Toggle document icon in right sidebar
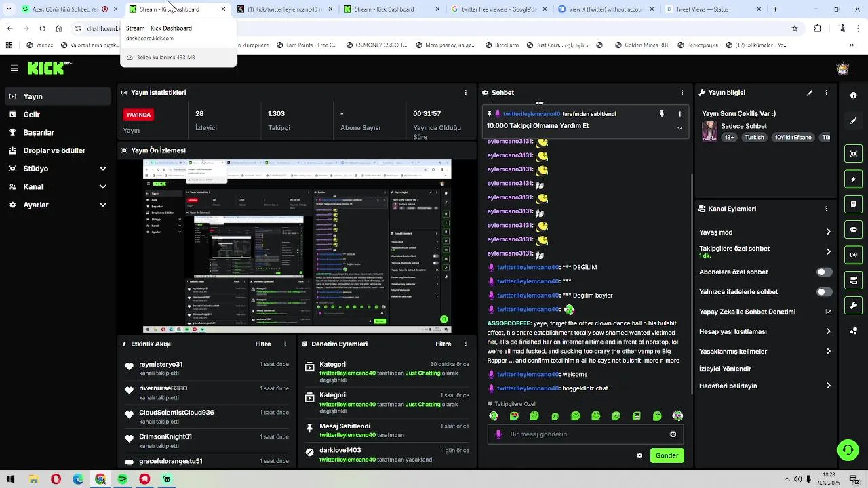The width and height of the screenshot is (868, 488). tap(853, 204)
